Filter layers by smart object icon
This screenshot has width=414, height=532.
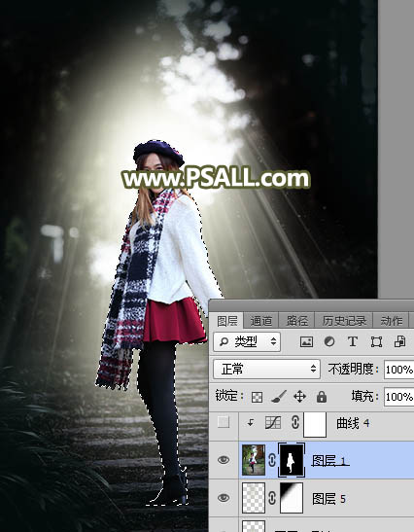(400, 341)
